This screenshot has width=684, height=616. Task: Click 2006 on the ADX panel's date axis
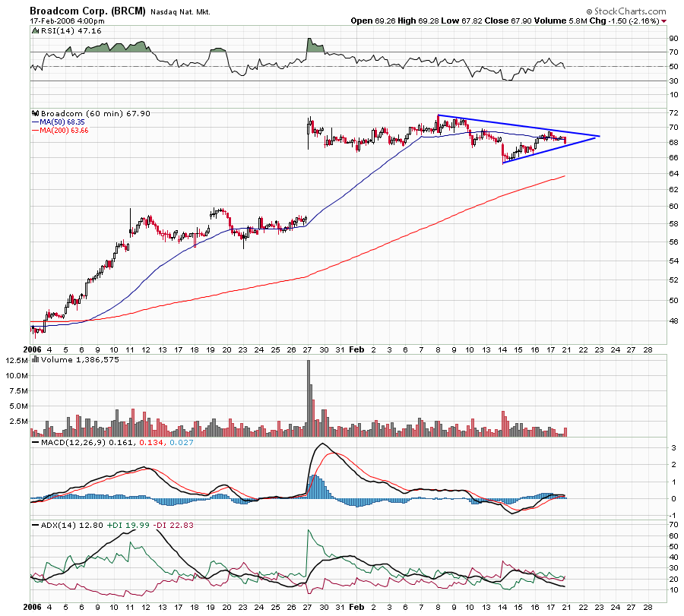[32, 608]
